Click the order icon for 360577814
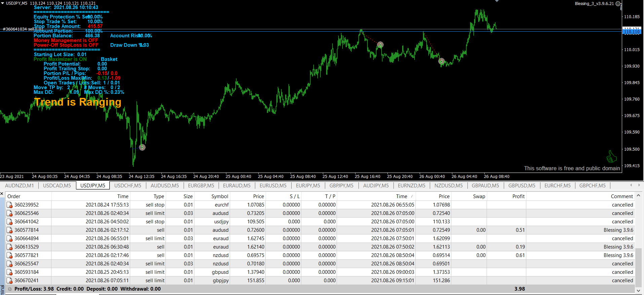 tap(9, 230)
